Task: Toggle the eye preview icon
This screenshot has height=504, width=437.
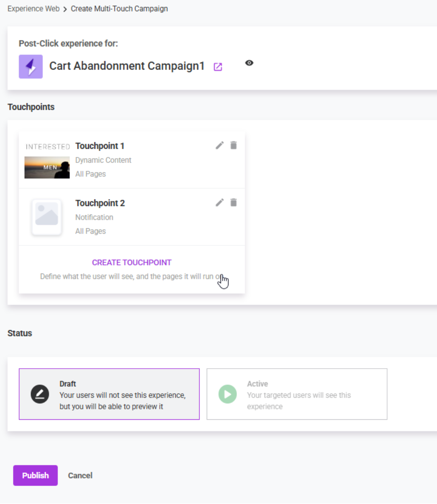Action: [249, 63]
